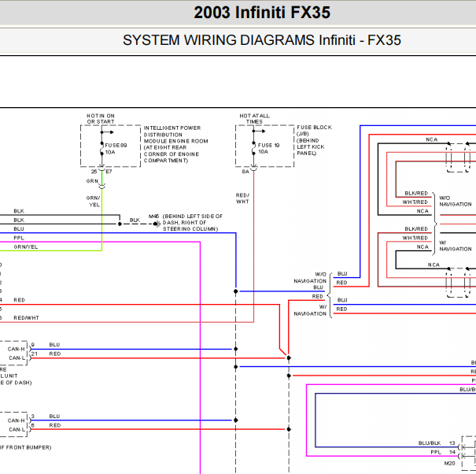Select the "M45" ground point label
This screenshot has height=474, width=476.
tap(153, 217)
